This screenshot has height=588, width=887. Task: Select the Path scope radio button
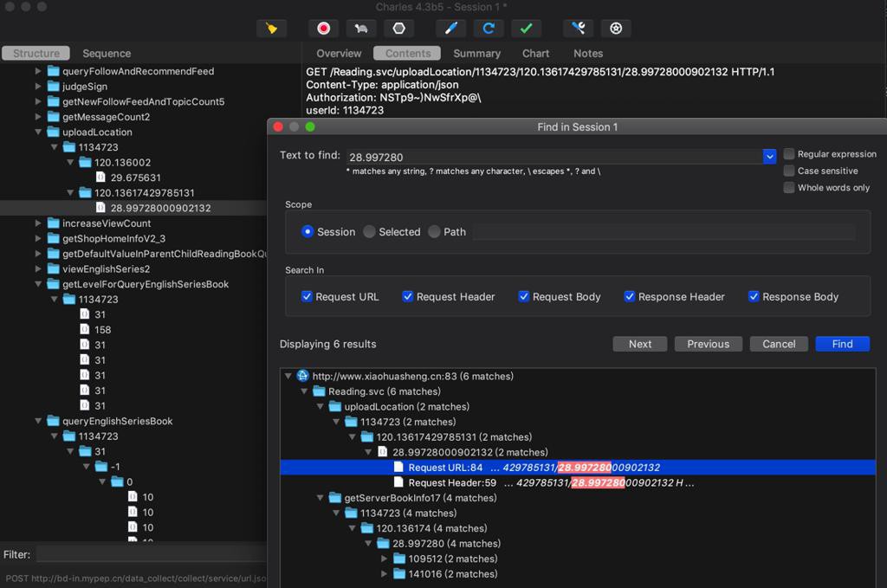pos(434,232)
